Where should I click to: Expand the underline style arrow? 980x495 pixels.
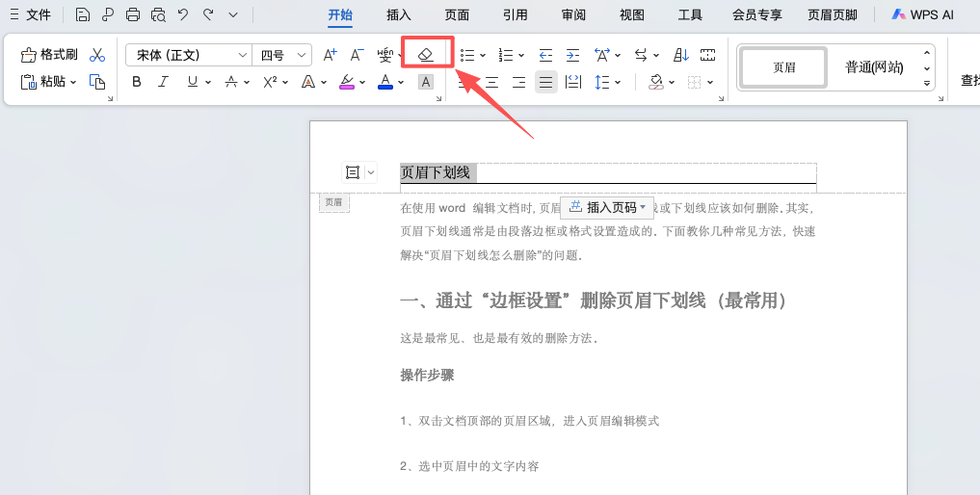[208, 82]
